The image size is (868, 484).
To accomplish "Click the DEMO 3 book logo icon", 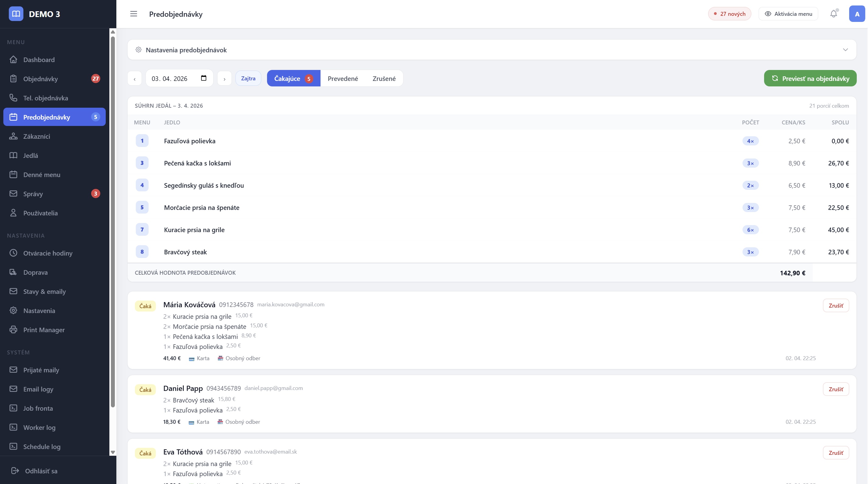I will tap(16, 14).
